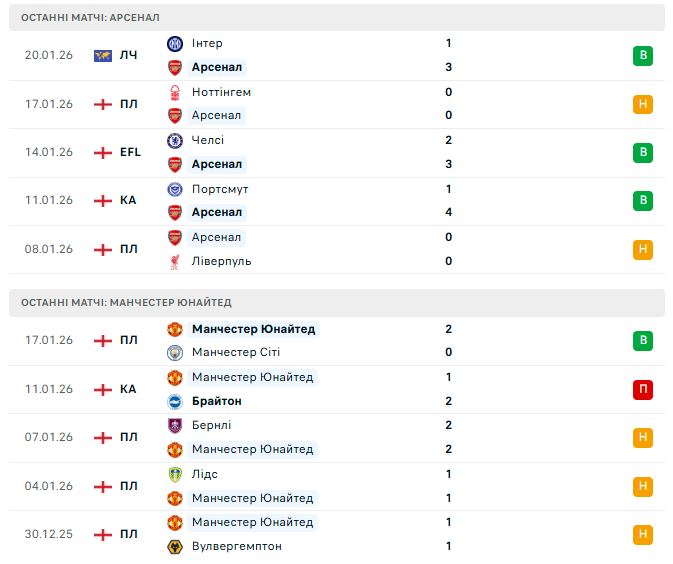Click the Leeds club crest icon
This screenshot has width=673, height=564.
(x=174, y=474)
